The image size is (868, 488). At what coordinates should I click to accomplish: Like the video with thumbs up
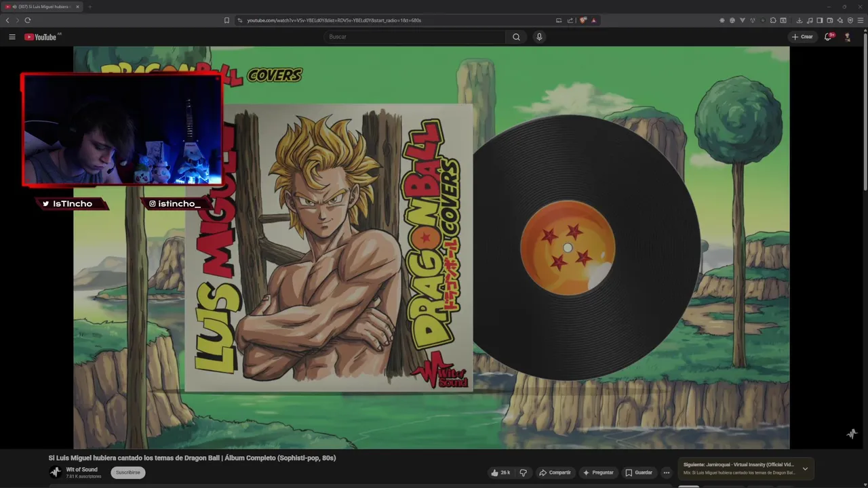pyautogui.click(x=500, y=472)
